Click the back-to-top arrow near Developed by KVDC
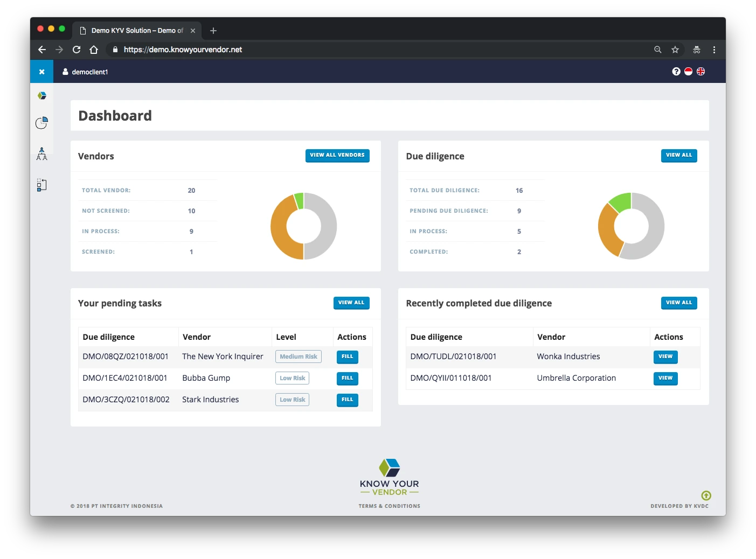Image resolution: width=756 pixels, height=559 pixels. (706, 495)
